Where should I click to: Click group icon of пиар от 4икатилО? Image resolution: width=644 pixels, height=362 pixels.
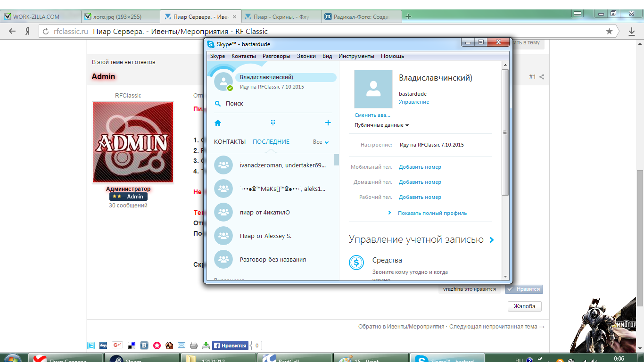pyautogui.click(x=223, y=212)
